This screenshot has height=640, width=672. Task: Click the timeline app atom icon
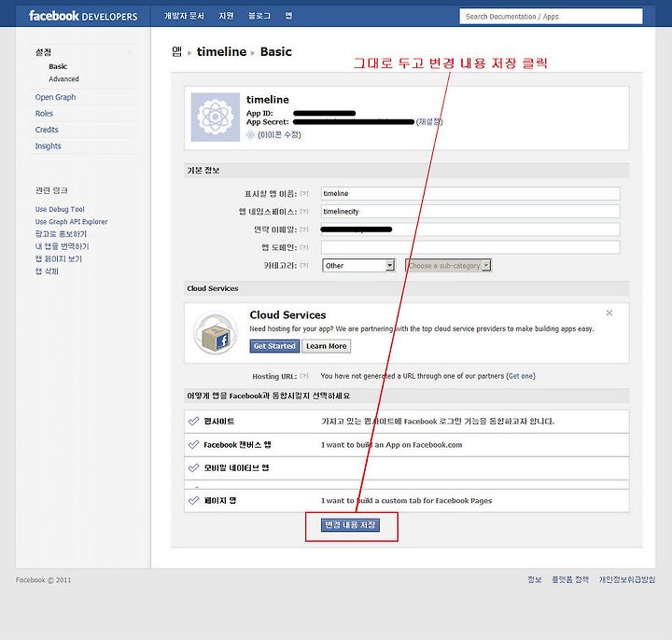click(216, 117)
